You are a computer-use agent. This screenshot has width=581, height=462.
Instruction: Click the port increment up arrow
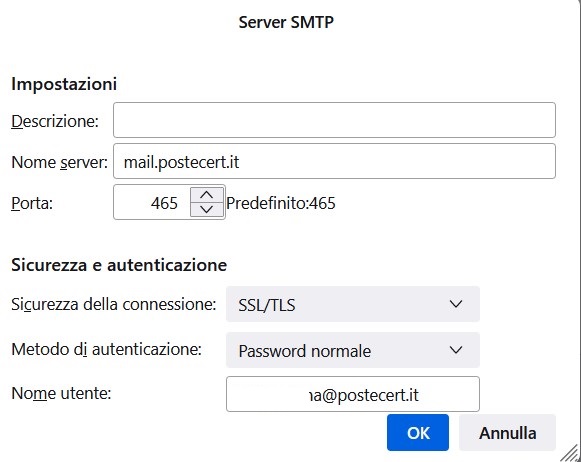(206, 195)
